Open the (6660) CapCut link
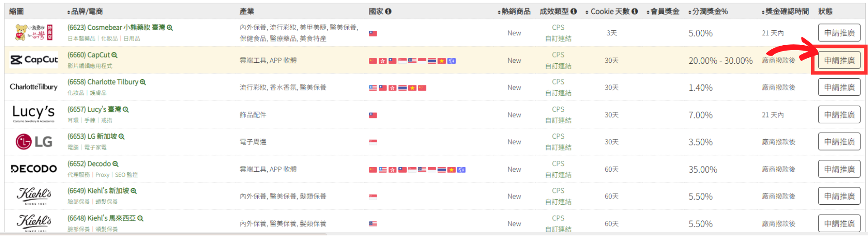 coord(89,55)
